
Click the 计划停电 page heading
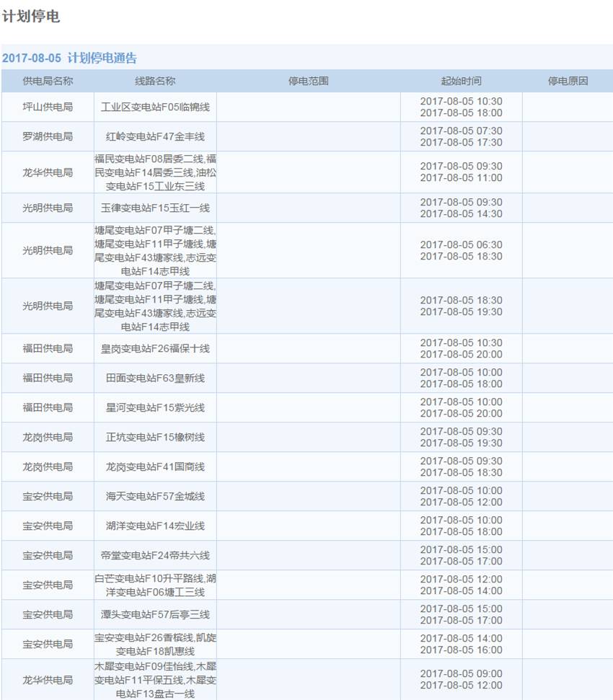tap(31, 17)
